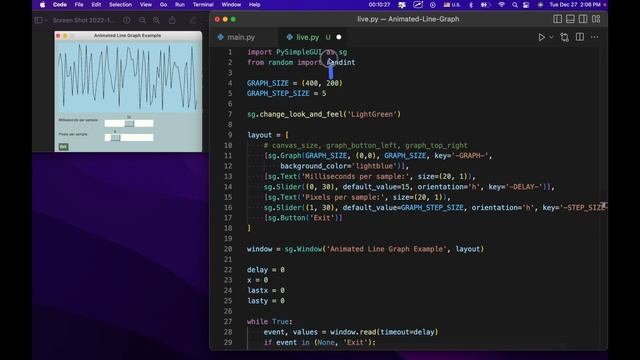Image resolution: width=640 pixels, height=360 pixels.
Task: Open the Terminal menu
Action: point(203,5)
